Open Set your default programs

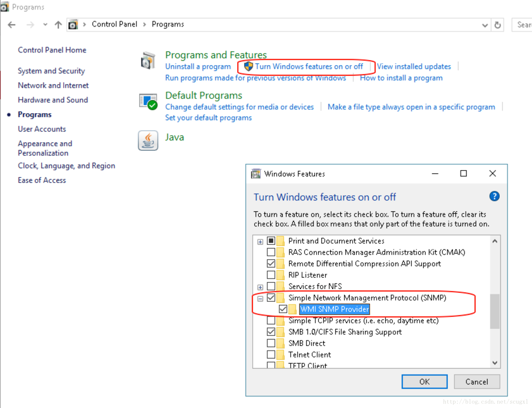[208, 118]
